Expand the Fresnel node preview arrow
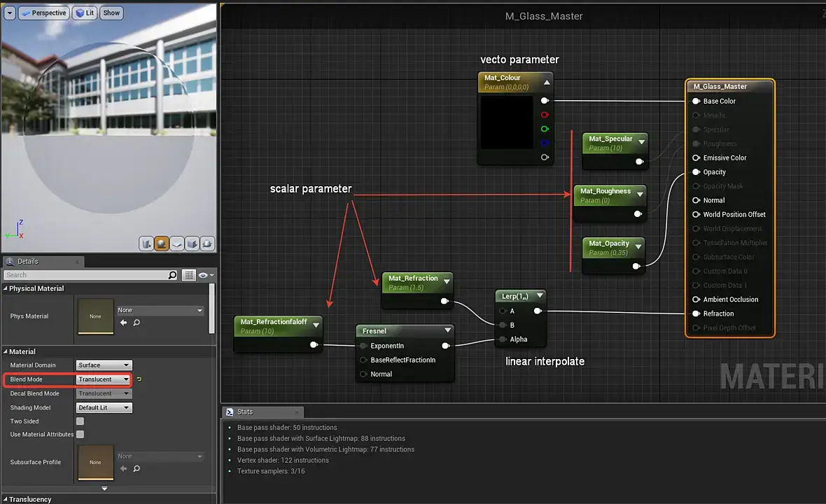Image resolution: width=826 pixels, height=504 pixels. (x=447, y=330)
